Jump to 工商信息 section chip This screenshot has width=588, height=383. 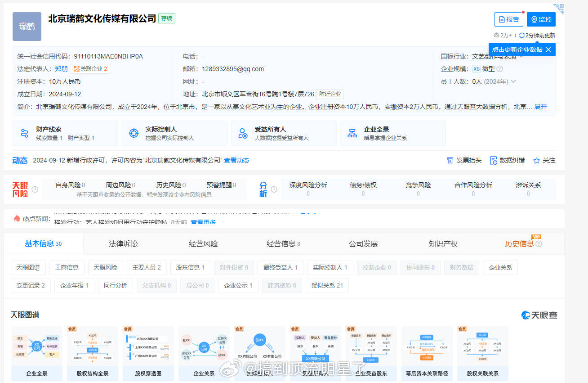[x=67, y=267]
